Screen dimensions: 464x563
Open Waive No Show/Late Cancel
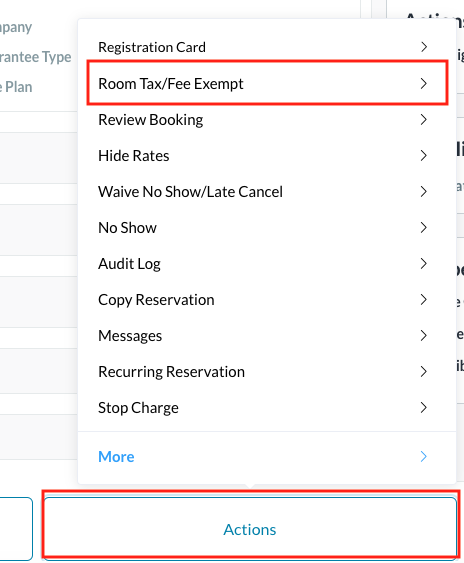pyautogui.click(x=267, y=191)
